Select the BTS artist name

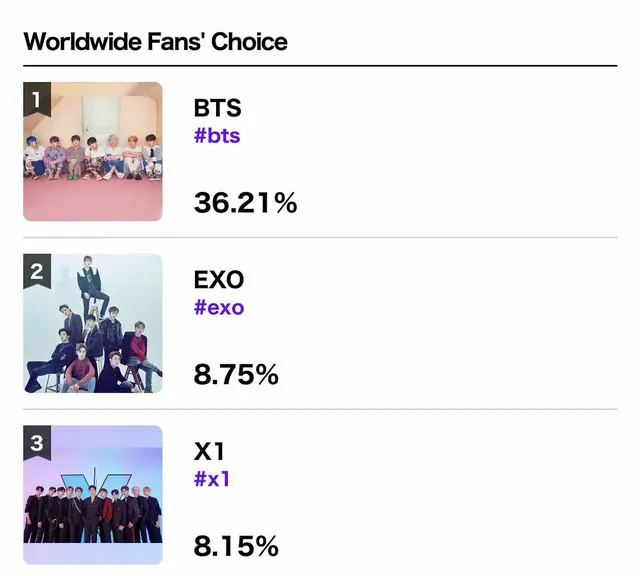pos(218,108)
